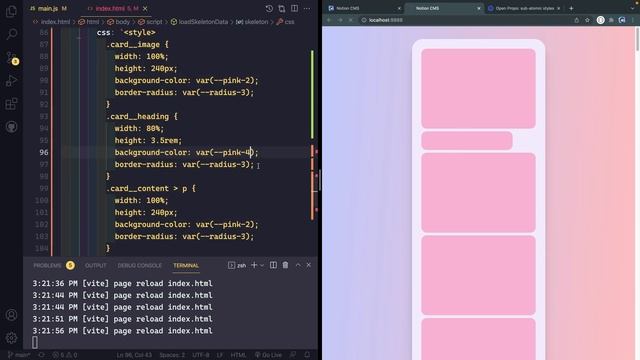Viewport: 640px width, 360px height.
Task: Open the Explorer view in activity bar
Action: point(11,11)
